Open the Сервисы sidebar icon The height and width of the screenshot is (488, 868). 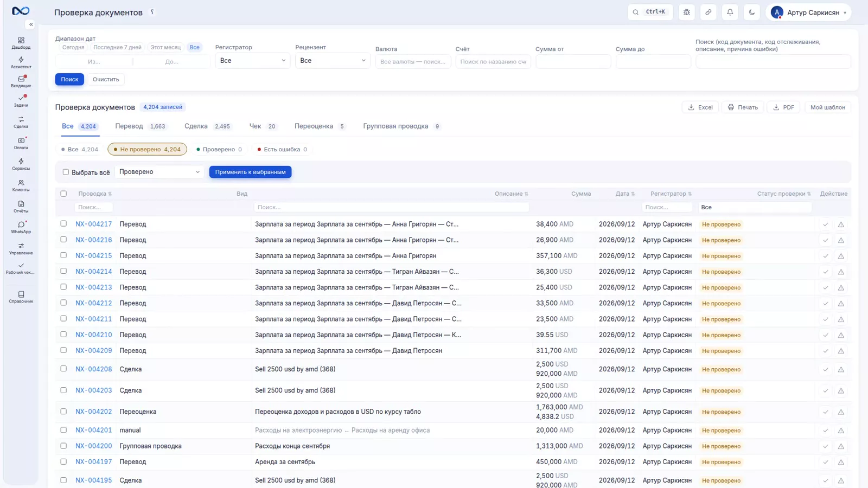click(x=21, y=164)
